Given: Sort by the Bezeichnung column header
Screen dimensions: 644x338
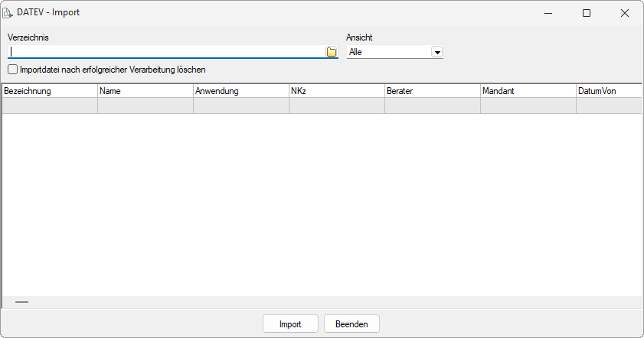Looking at the screenshot, I should click(x=50, y=91).
